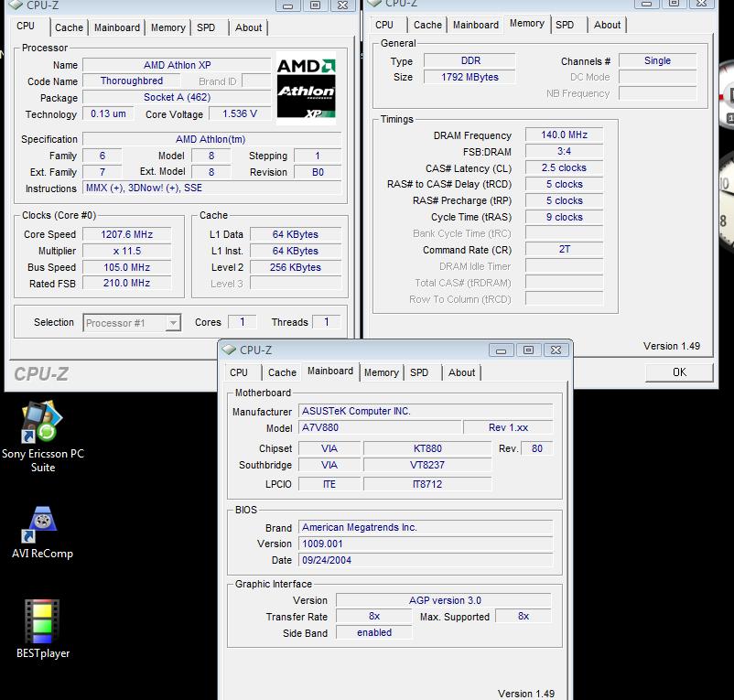Select Memory tab in Mainboard window
The image size is (734, 700).
(381, 372)
